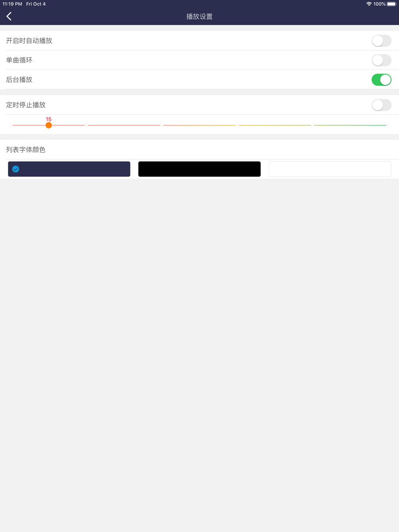Enable the 开启时自动播放 switch
Screen dimensions: 399x532
pos(381,41)
